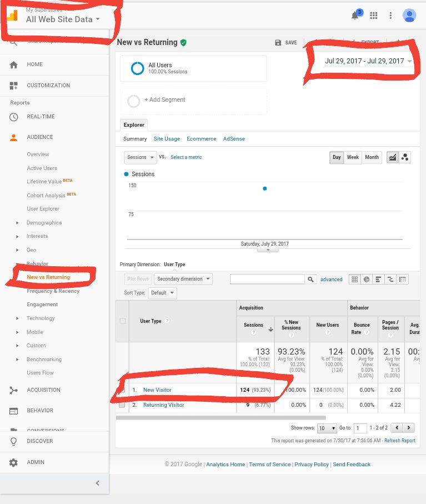The height and width of the screenshot is (504, 426).
Task: Open the Active Users report
Action: click(42, 168)
